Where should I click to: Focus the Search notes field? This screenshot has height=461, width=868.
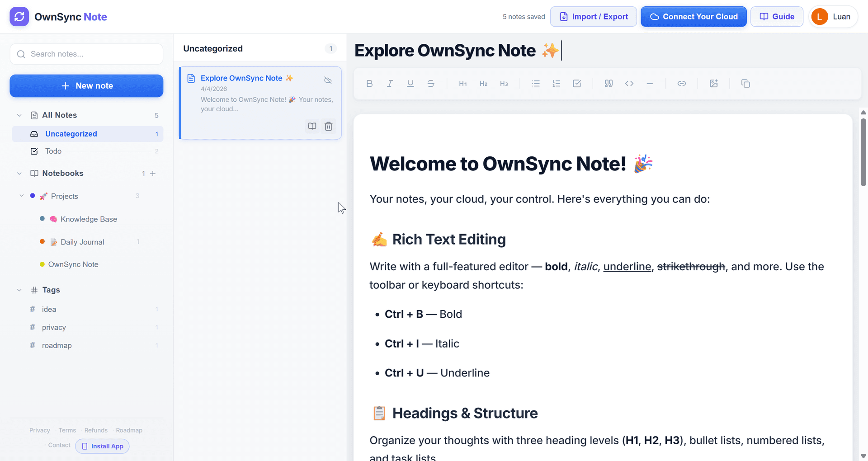(86, 54)
